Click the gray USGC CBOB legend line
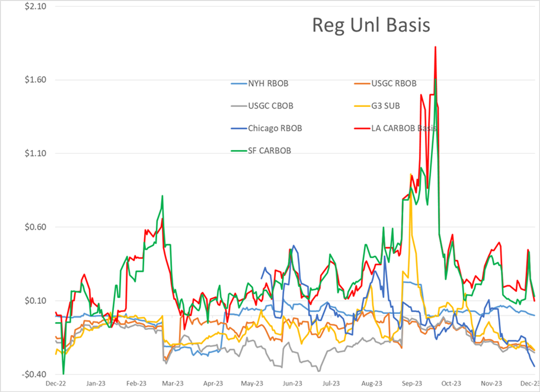The image size is (540, 392). [x=239, y=106]
